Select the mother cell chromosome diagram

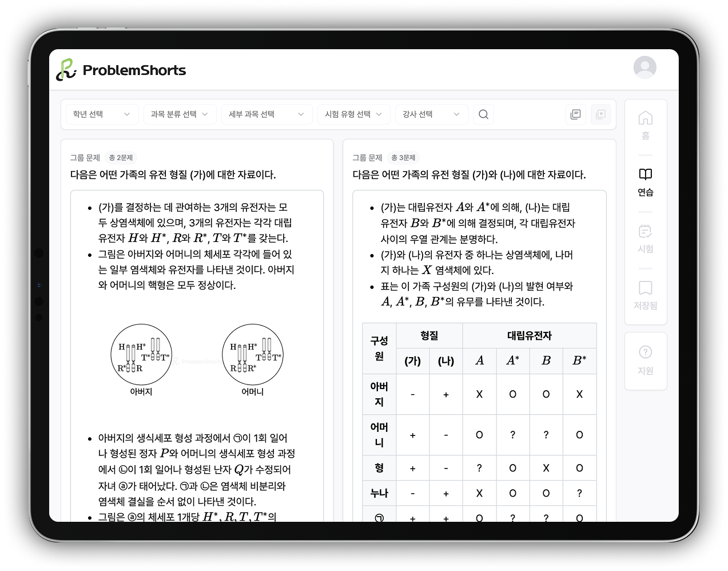(252, 355)
